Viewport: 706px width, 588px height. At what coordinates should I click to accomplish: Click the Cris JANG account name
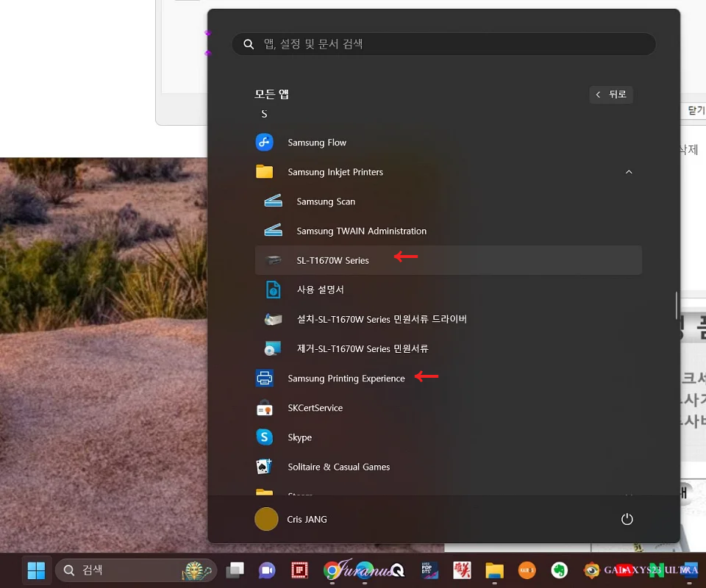(x=307, y=519)
